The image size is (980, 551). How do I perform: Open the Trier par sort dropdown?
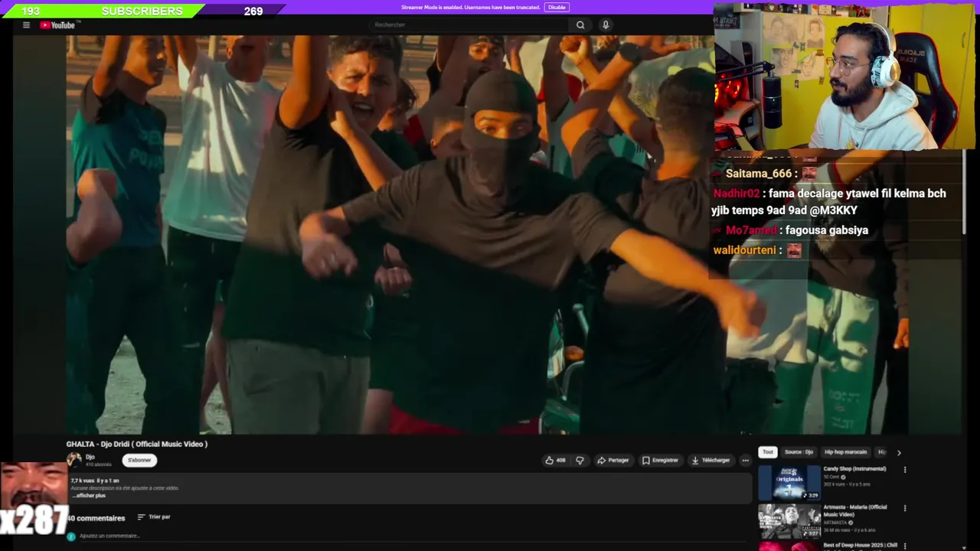(154, 517)
